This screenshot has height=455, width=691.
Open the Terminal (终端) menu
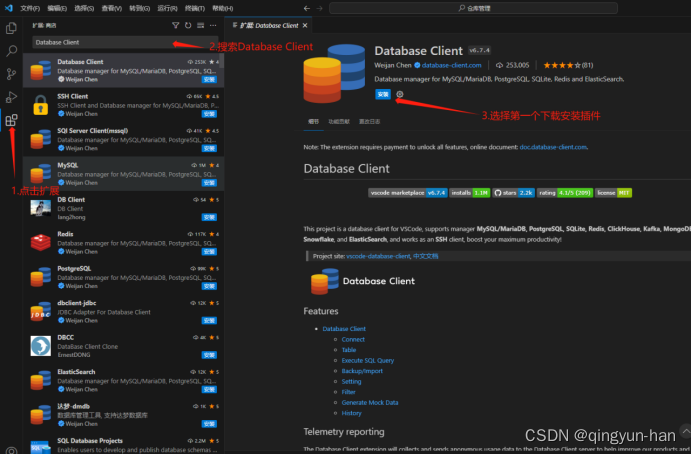[x=195, y=8]
